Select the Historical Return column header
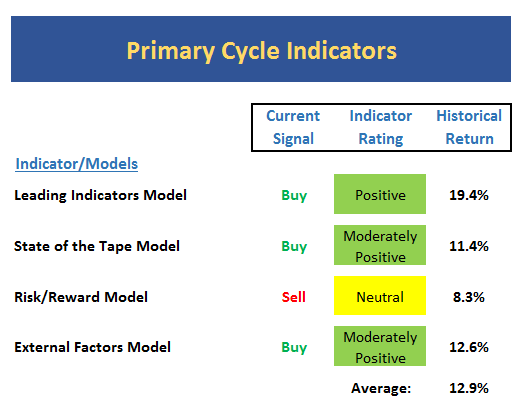Screen dimensions: 524x412 (x=469, y=127)
